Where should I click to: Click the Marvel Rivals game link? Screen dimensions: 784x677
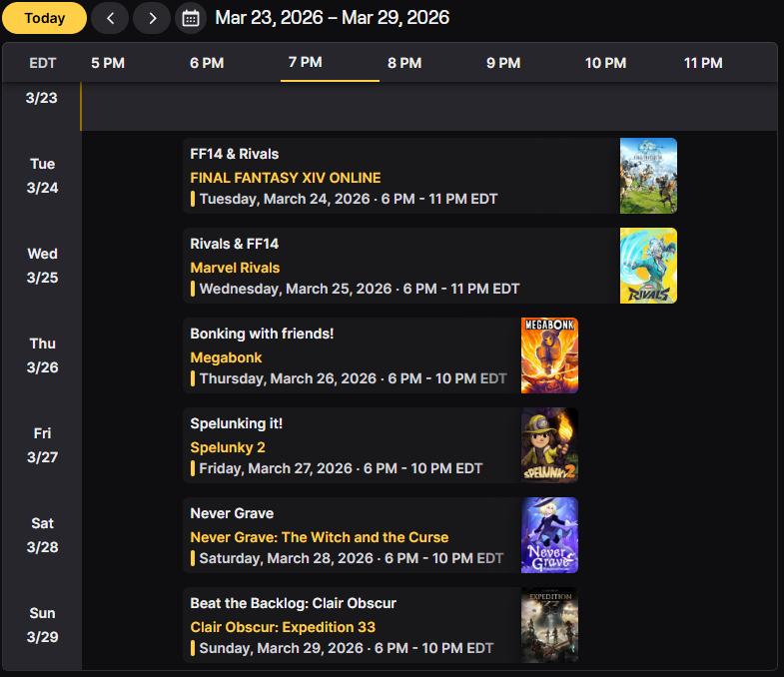tap(235, 268)
